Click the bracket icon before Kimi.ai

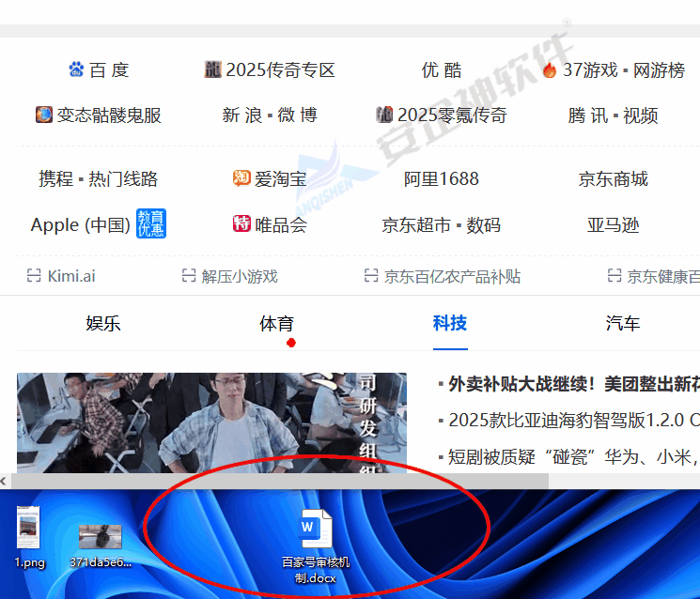pyautogui.click(x=34, y=276)
